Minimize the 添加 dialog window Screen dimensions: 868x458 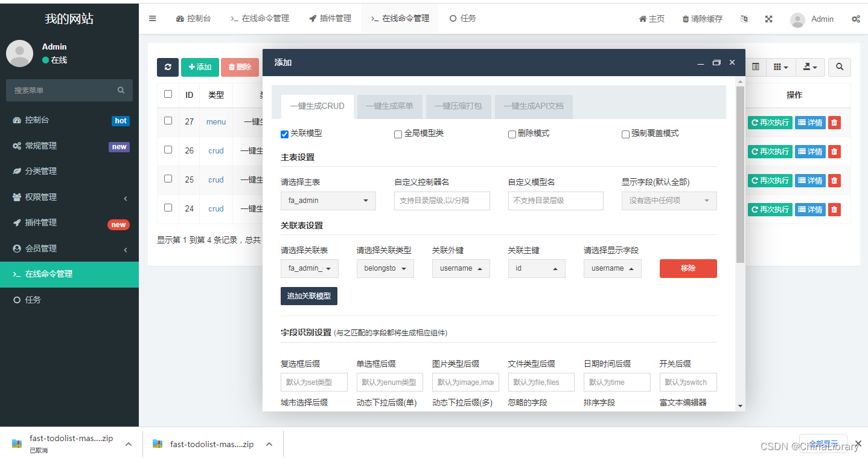click(x=701, y=63)
